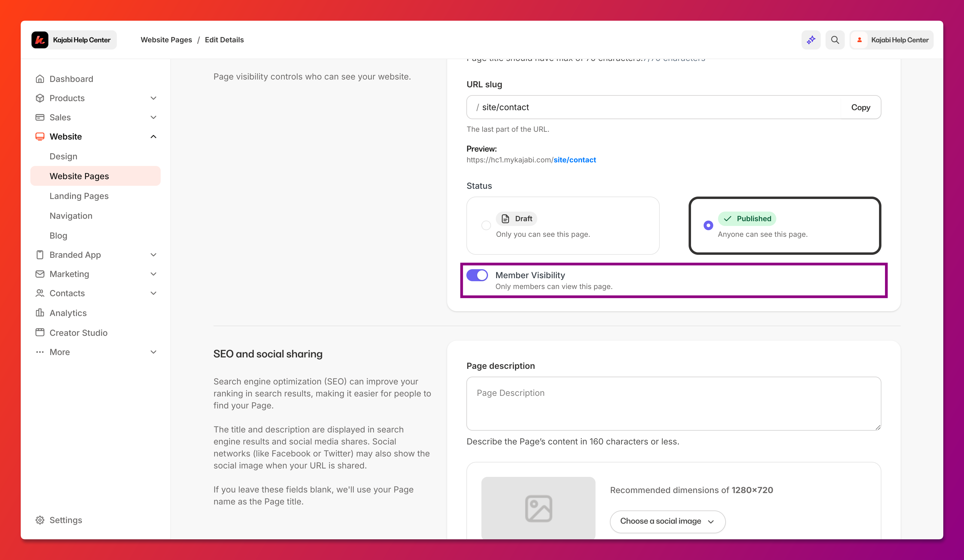This screenshot has height=560, width=964.
Task: Open Creator Studio in the sidebar
Action: point(78,333)
